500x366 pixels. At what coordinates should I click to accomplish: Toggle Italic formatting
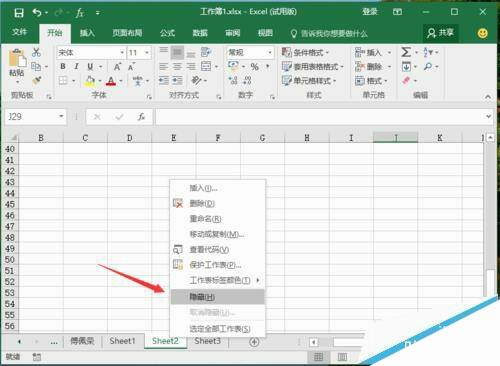click(x=76, y=66)
